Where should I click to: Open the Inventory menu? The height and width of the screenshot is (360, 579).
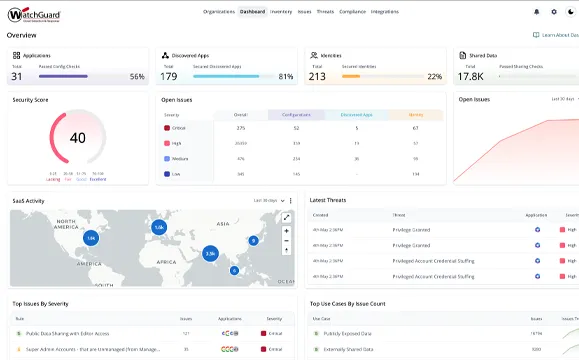click(281, 12)
